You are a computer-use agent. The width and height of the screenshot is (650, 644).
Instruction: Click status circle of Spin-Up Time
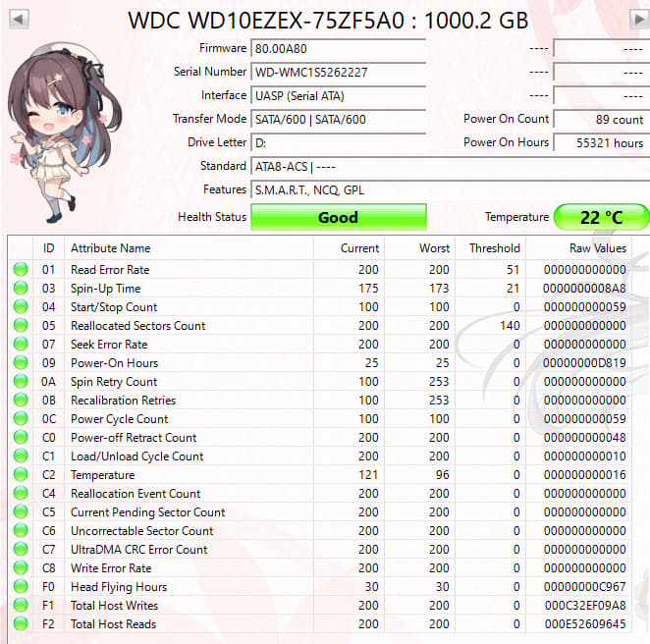[21, 288]
